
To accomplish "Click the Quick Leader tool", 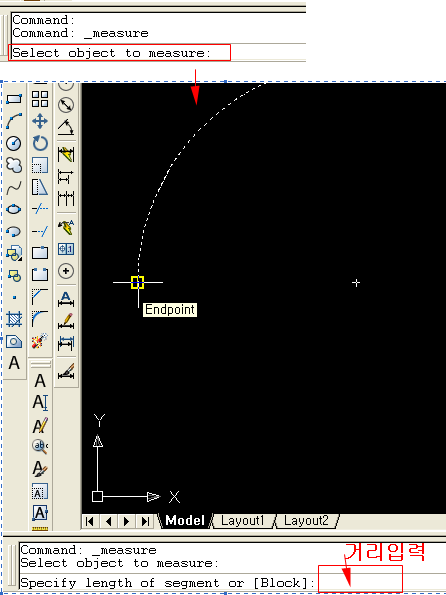I will click(x=66, y=227).
